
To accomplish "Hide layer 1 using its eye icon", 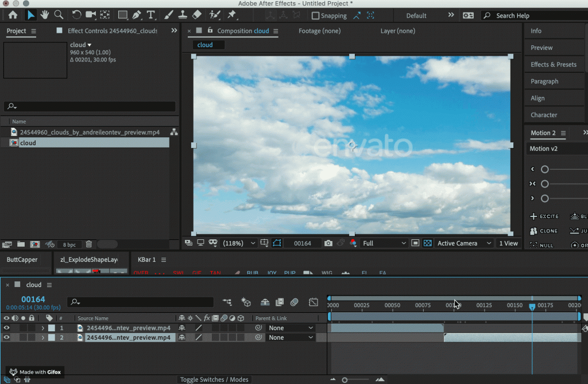I will (7, 328).
